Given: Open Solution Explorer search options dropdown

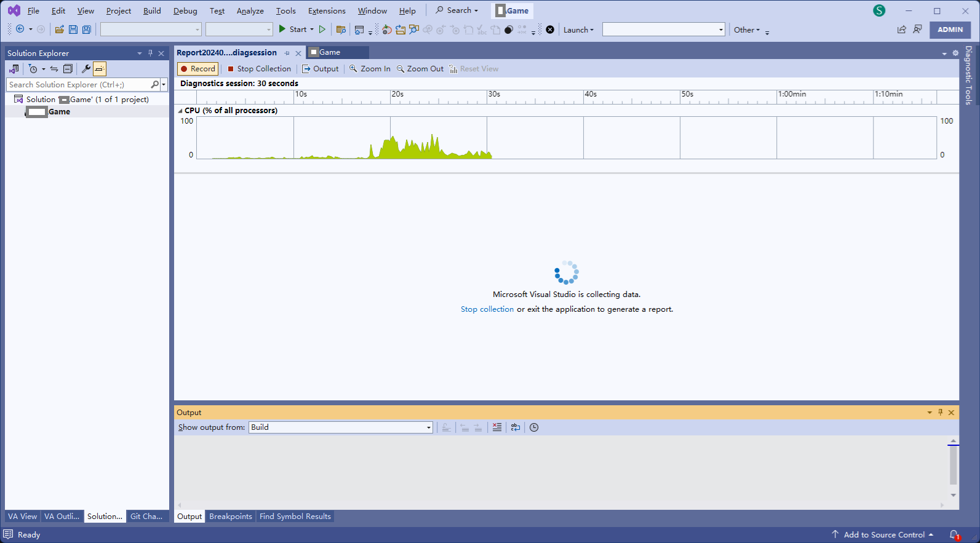Looking at the screenshot, I should (x=164, y=84).
